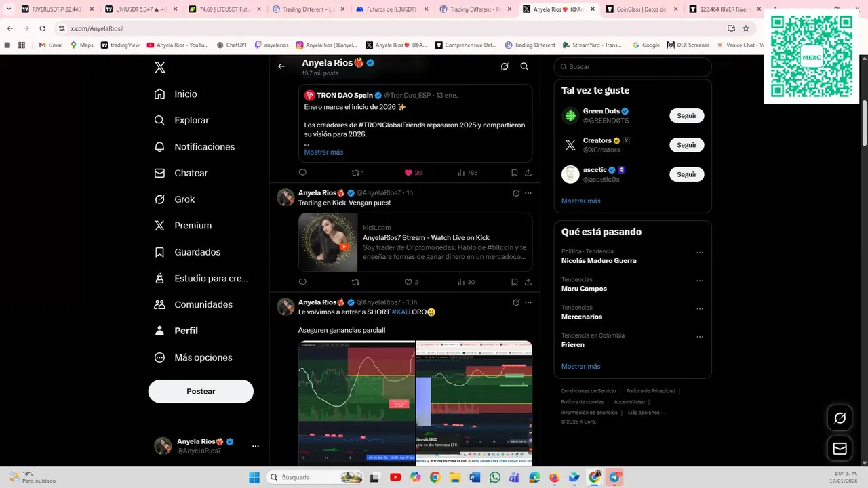Open the Explorar section
The height and width of the screenshot is (488, 868).
181,120
